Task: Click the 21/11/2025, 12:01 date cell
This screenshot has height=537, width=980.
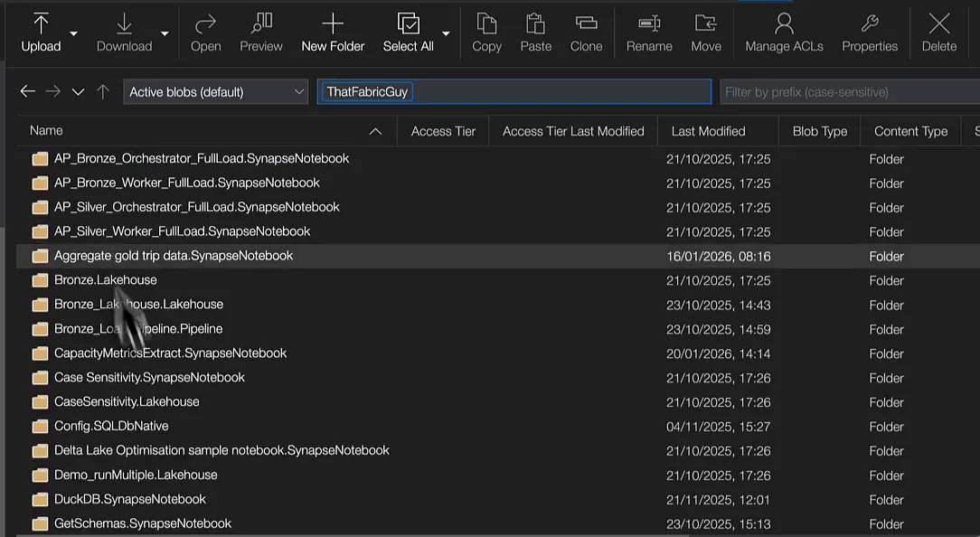Action: point(718,500)
